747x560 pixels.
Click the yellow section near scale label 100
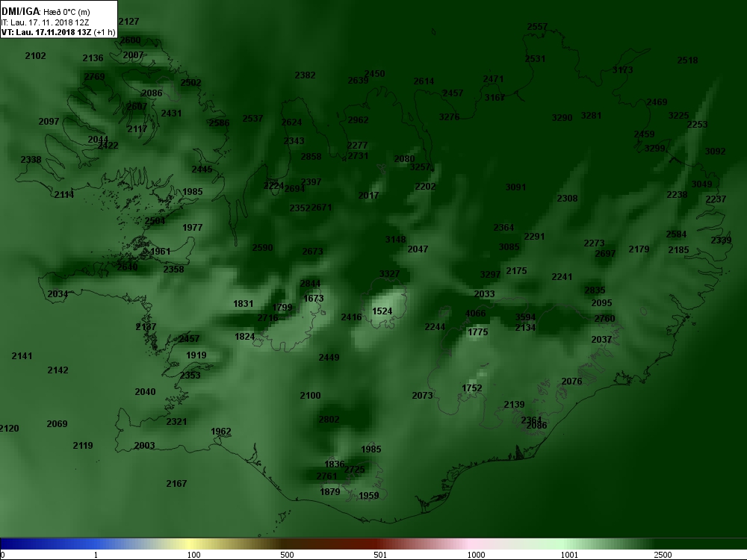point(190,544)
